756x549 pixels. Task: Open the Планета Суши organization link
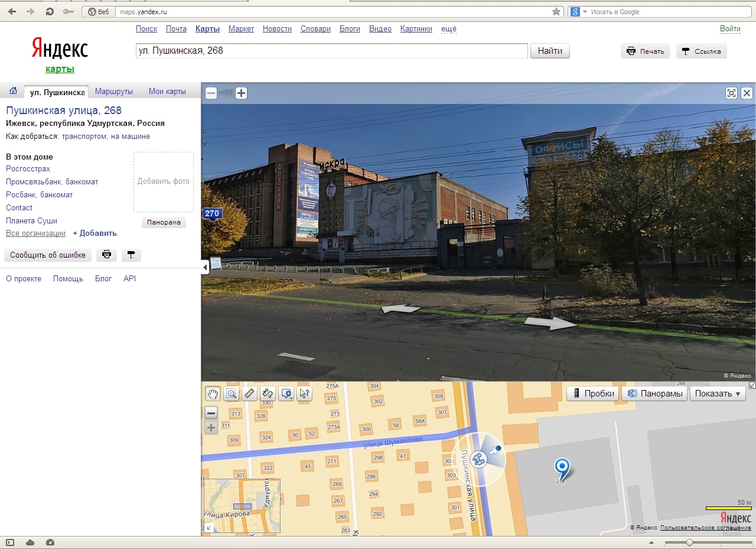(31, 221)
